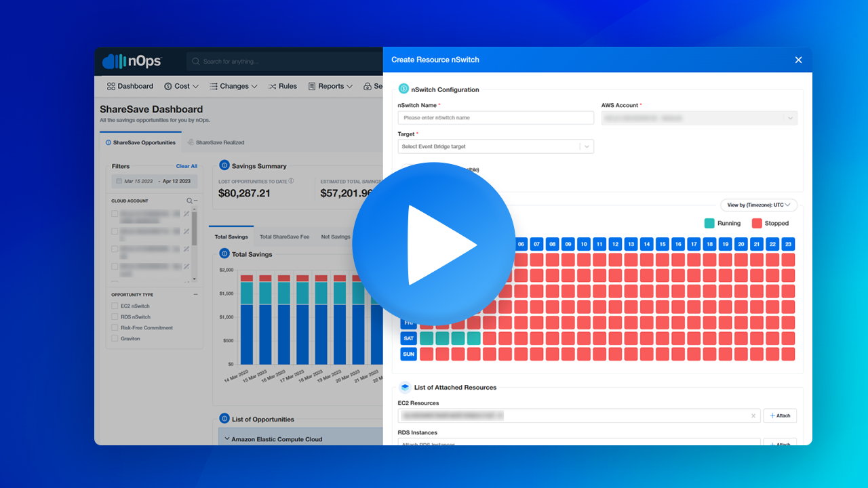Image resolution: width=868 pixels, height=488 pixels.
Task: Collapse the Opportunity Type section
Action: point(196,295)
